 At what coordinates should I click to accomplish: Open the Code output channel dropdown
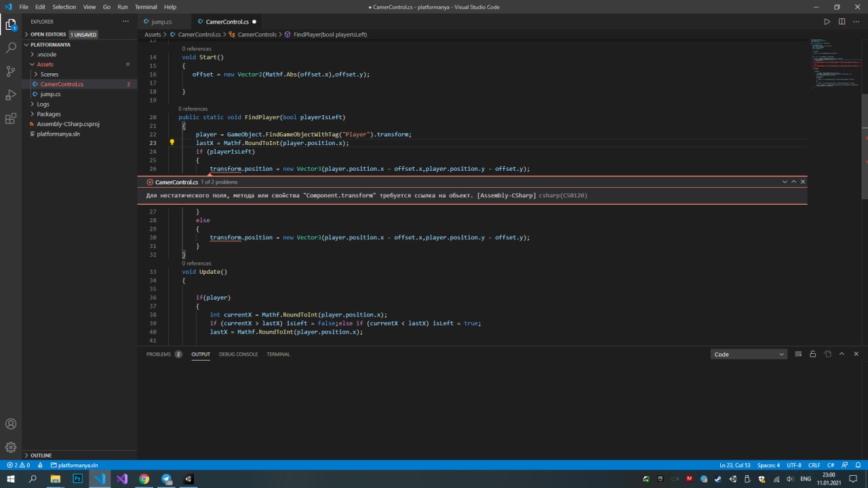pyautogui.click(x=748, y=354)
